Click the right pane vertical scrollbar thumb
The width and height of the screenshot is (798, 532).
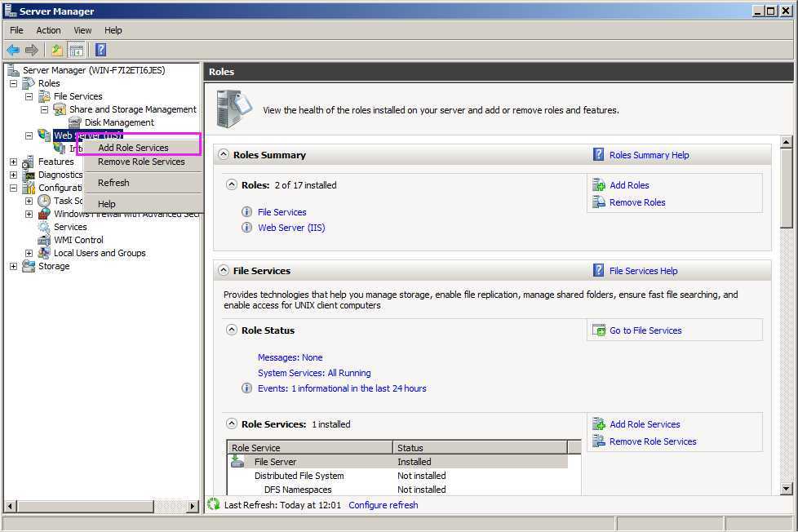tap(786, 188)
